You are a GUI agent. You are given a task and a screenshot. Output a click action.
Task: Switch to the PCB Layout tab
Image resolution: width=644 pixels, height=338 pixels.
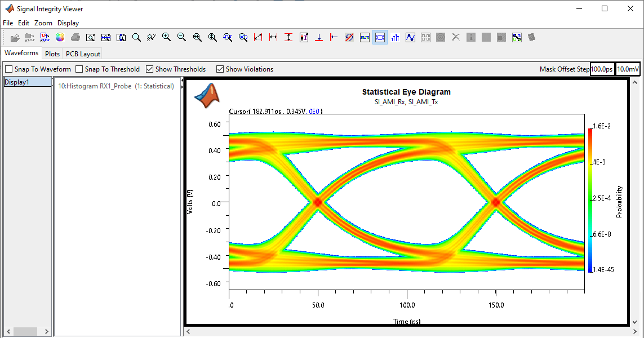(x=83, y=54)
